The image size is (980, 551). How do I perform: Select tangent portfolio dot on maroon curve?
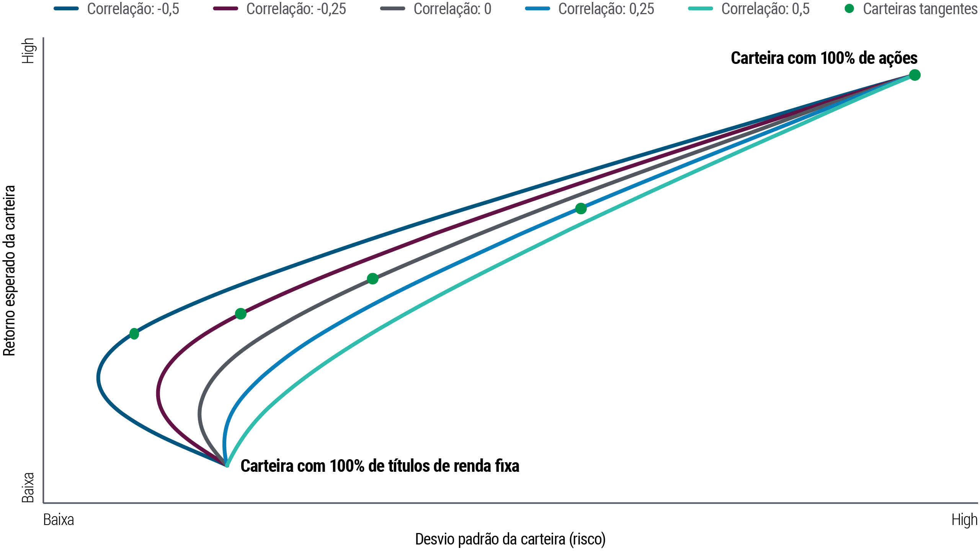[240, 314]
